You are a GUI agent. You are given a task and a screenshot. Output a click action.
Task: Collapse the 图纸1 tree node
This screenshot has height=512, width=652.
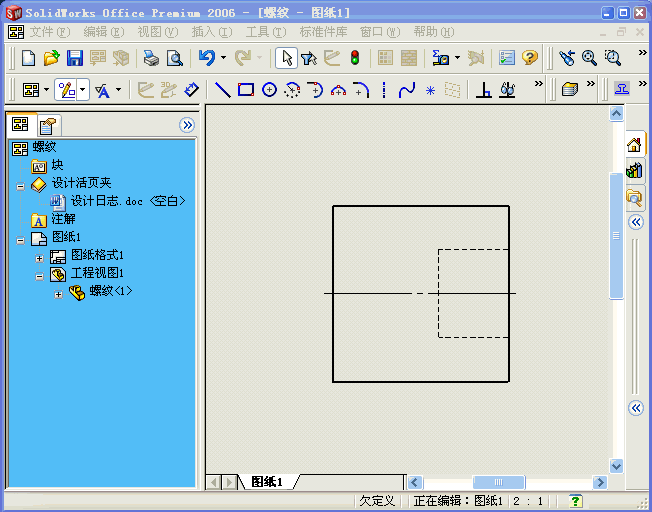(20, 240)
